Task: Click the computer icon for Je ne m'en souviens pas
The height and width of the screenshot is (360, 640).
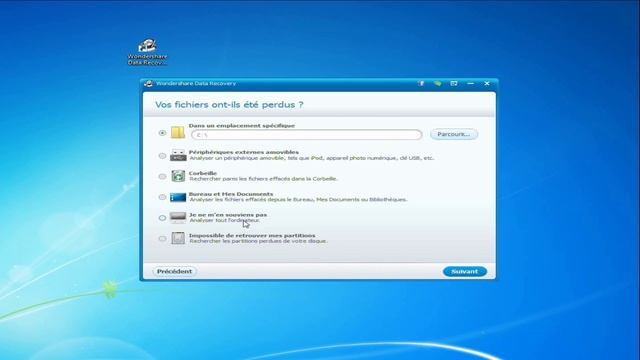Action: [178, 218]
